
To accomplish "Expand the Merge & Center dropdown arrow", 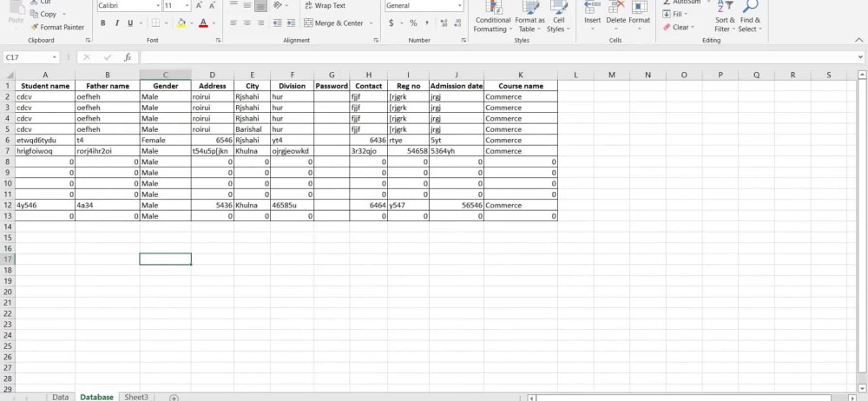I will coord(371,23).
